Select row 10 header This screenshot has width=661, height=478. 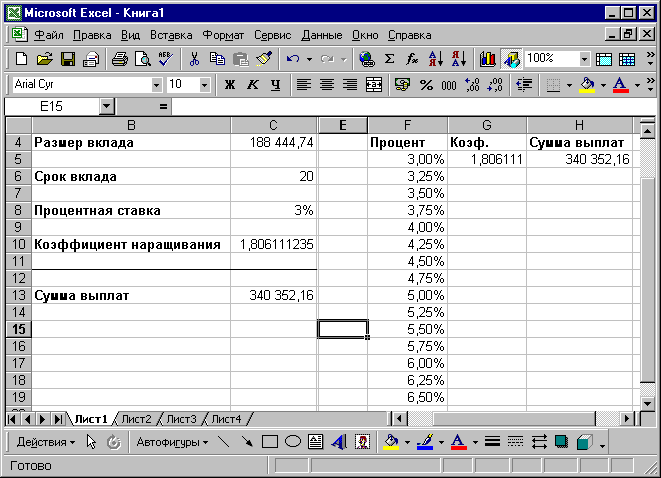tap(19, 244)
